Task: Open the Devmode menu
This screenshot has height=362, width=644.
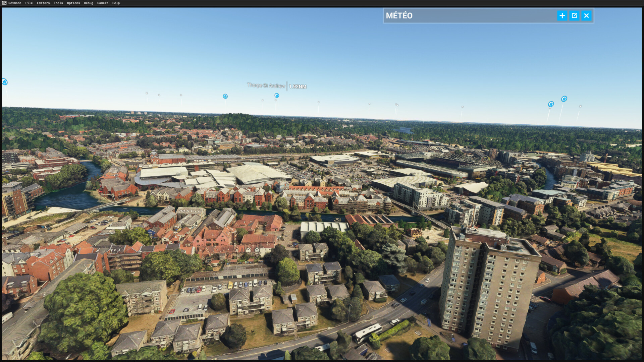Action: [x=15, y=3]
